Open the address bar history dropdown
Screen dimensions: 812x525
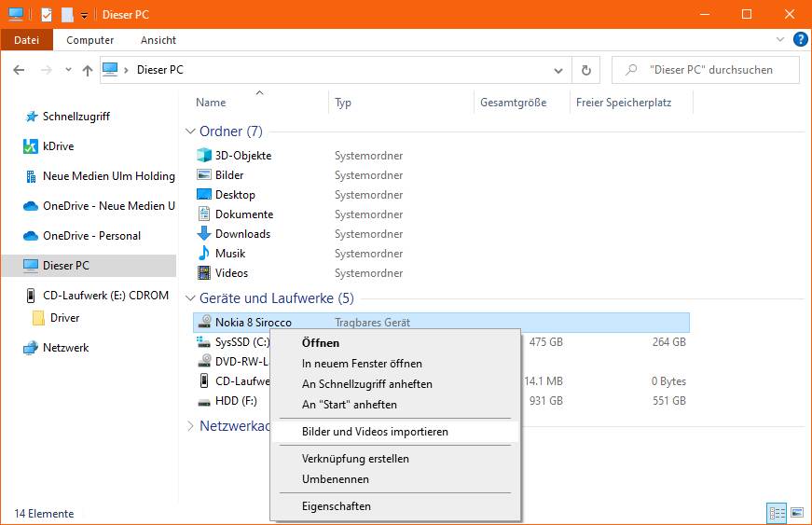(x=558, y=70)
